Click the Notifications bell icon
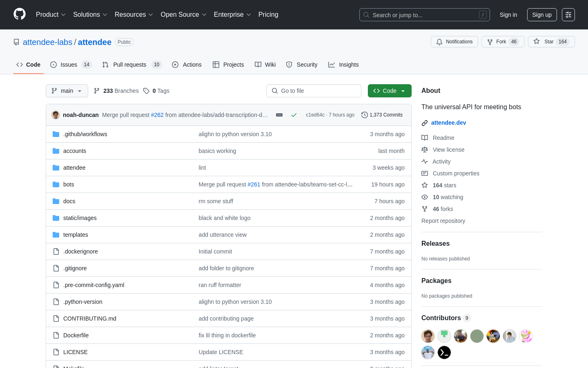 point(439,42)
